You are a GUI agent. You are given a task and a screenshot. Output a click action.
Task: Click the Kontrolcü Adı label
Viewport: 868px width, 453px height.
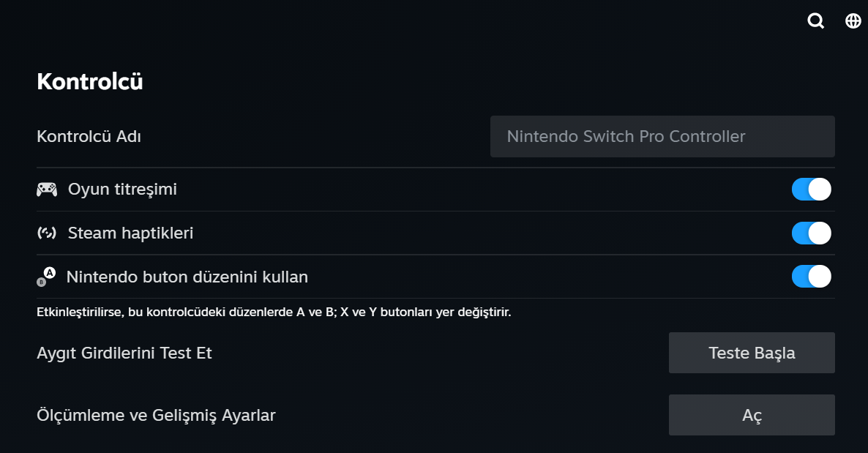89,136
